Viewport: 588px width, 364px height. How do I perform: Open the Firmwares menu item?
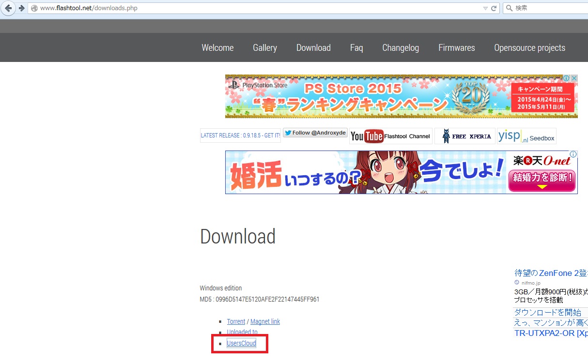point(457,47)
